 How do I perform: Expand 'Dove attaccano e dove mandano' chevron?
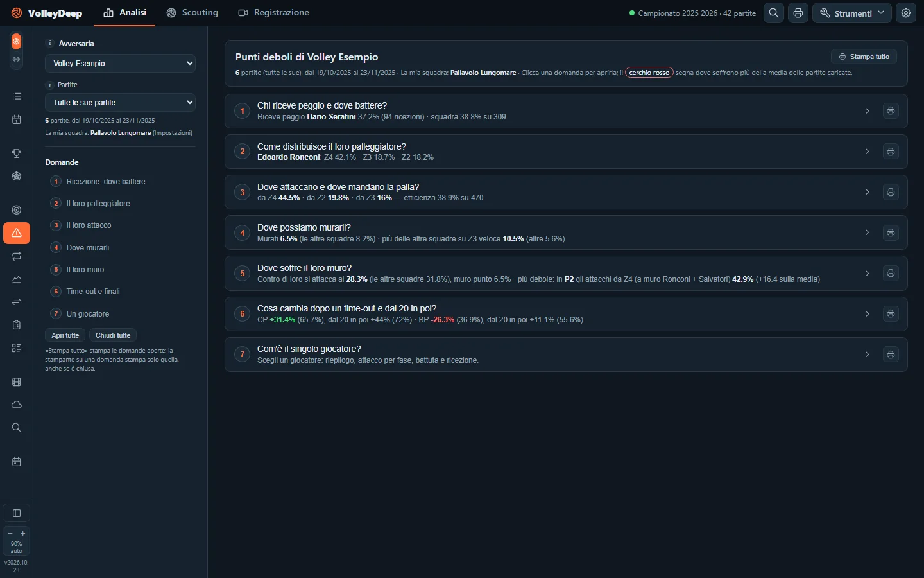point(867,192)
